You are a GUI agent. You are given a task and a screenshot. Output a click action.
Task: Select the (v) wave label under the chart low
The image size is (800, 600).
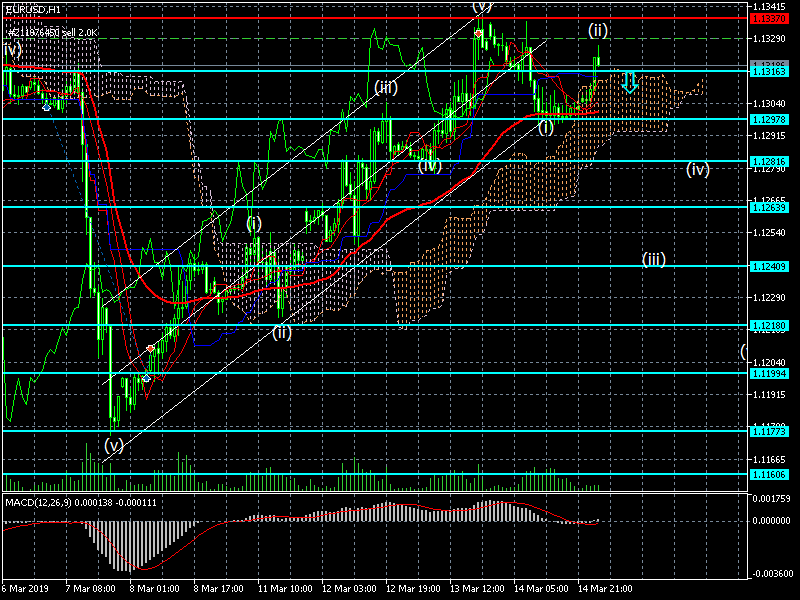pos(114,446)
